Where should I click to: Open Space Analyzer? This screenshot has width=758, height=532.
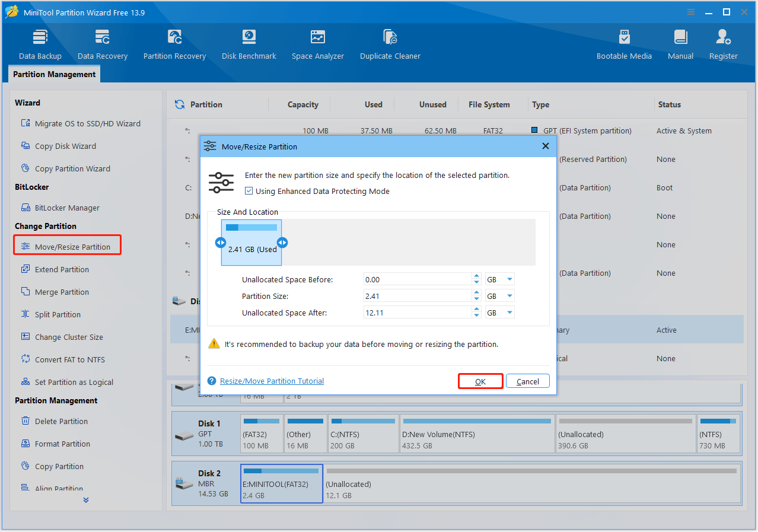click(318, 44)
